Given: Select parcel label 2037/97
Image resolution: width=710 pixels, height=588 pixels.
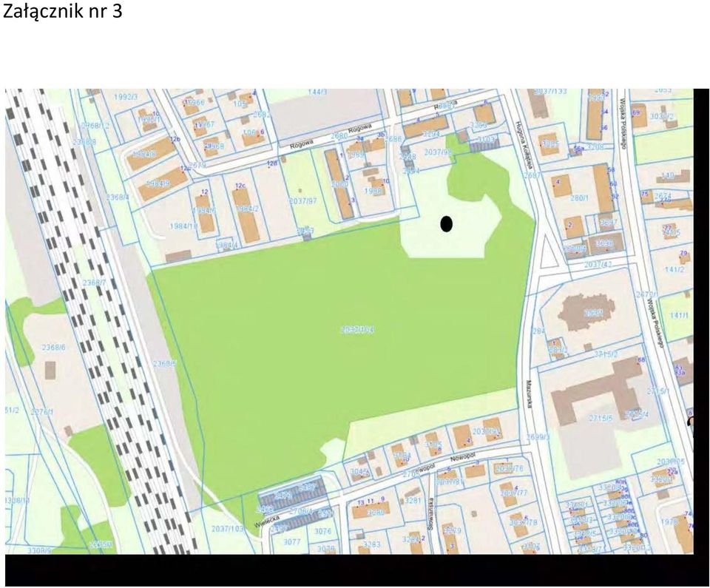Looking at the screenshot, I should 303,200.
